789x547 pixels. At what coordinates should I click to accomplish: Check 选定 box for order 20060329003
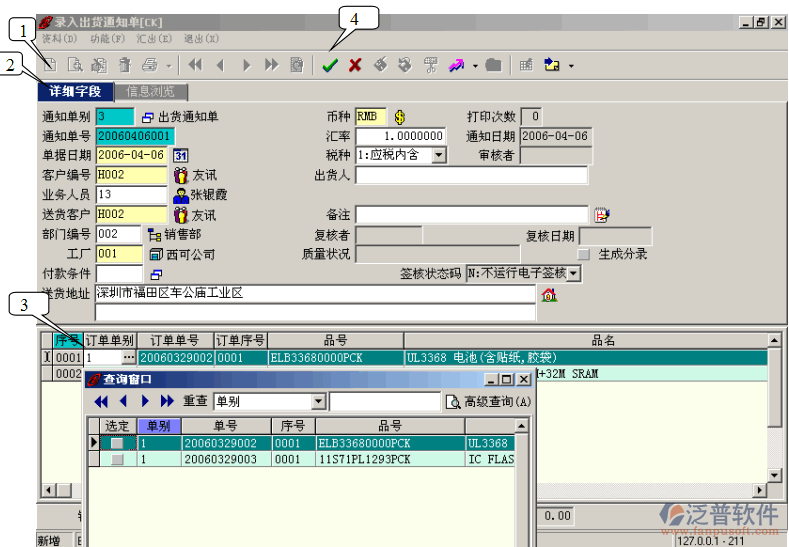pos(117,460)
